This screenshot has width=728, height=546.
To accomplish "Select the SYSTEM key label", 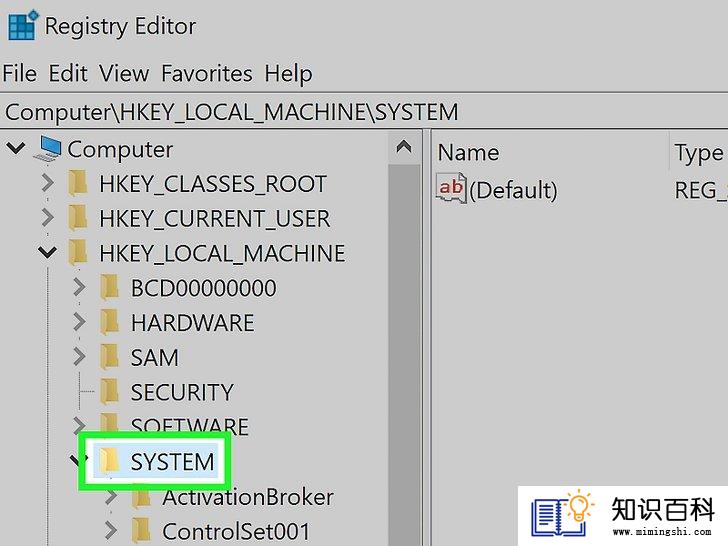I will [172, 462].
